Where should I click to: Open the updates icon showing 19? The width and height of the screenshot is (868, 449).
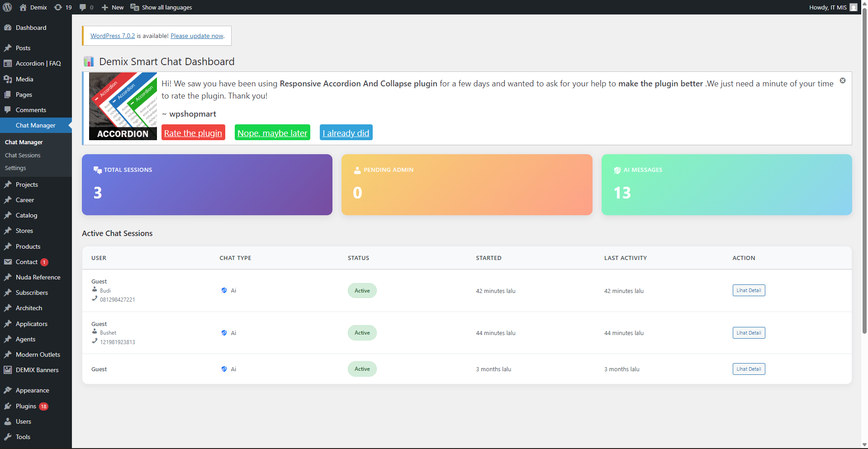58,7
